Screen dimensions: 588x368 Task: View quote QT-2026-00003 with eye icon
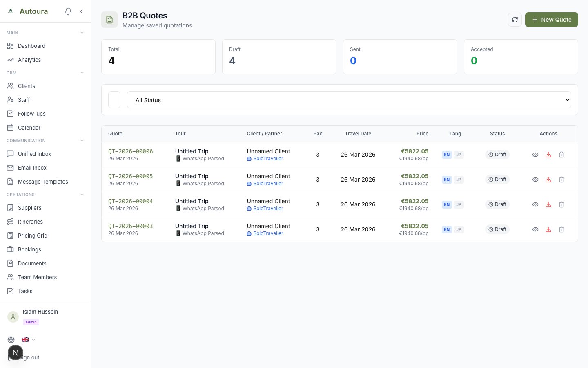click(535, 229)
